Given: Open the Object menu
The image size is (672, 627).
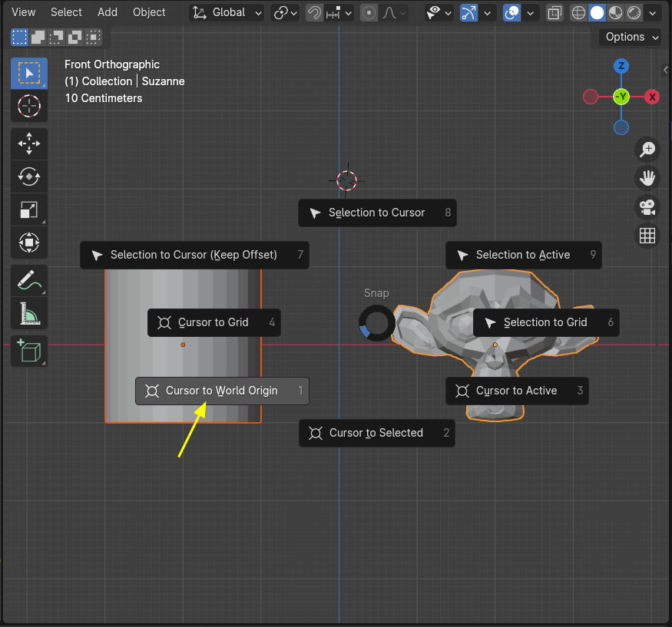Looking at the screenshot, I should 149,12.
